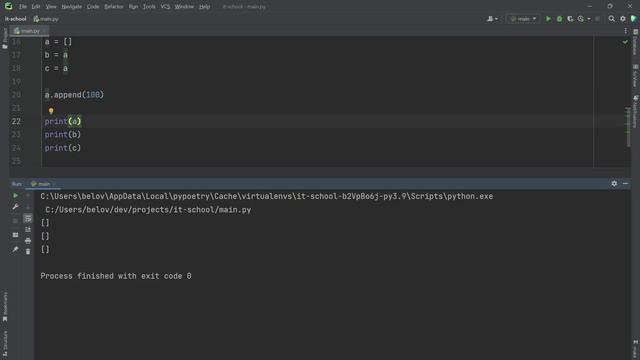Click line number 22 in gutter
Image resolution: width=640 pixels, height=360 pixels.
pyautogui.click(x=16, y=122)
